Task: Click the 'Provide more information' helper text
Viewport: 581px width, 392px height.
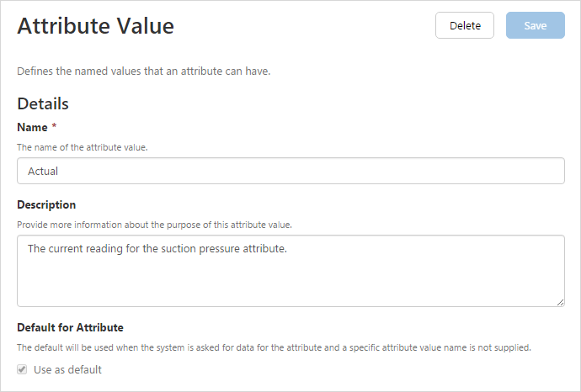Action: tap(154, 225)
